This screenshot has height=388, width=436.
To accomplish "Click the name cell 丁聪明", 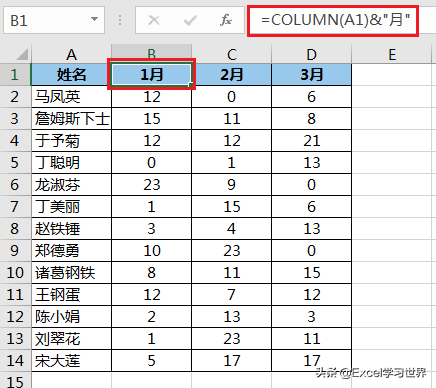I will [x=71, y=163].
